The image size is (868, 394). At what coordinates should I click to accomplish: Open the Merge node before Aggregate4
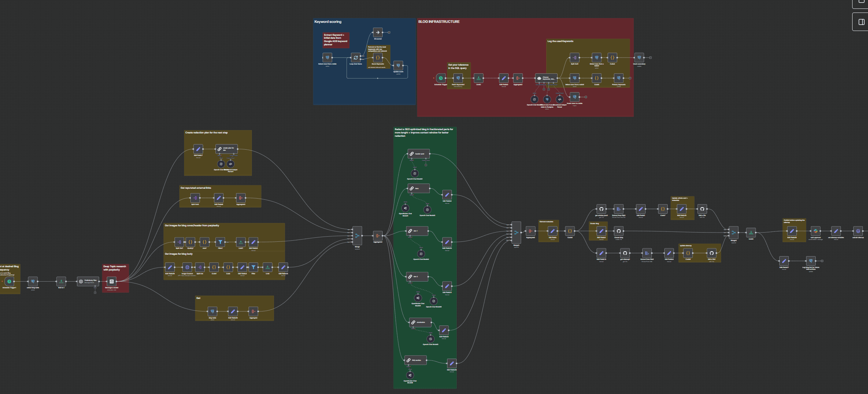coord(357,236)
